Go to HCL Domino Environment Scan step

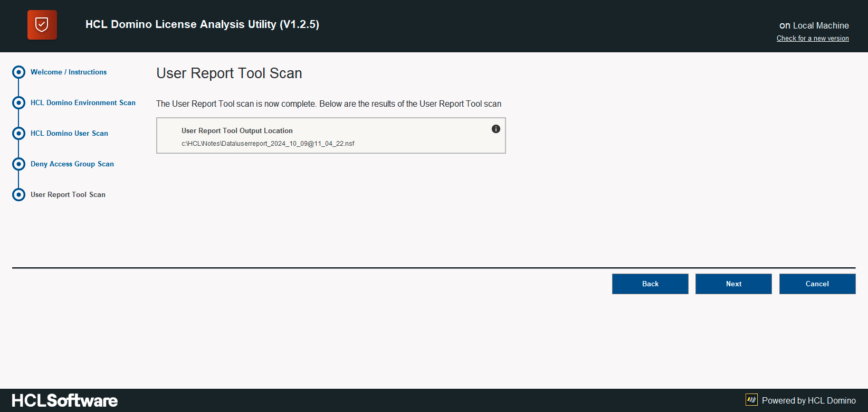83,102
